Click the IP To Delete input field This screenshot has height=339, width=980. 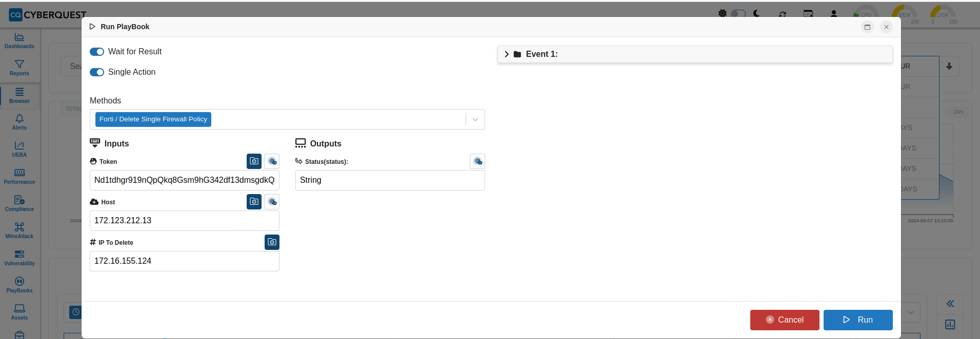185,261
